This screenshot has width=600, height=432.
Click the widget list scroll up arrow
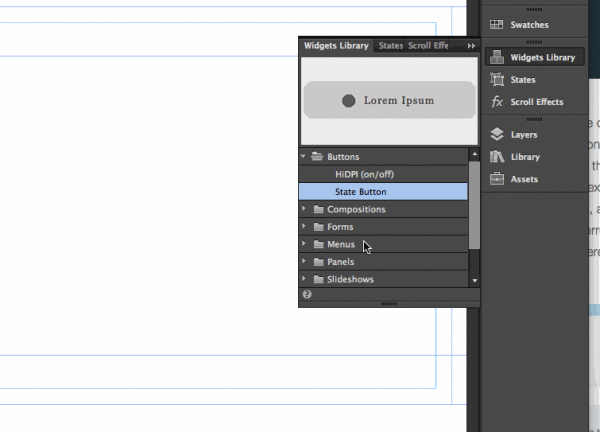coord(474,154)
